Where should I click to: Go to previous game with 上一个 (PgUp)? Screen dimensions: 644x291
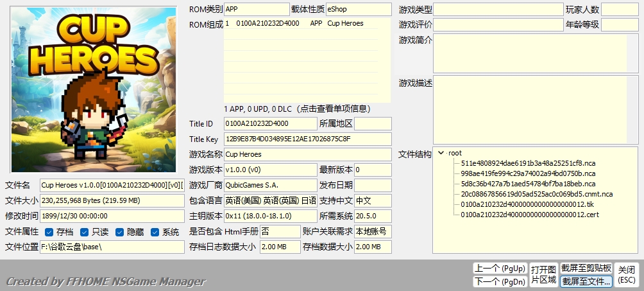coord(500,268)
